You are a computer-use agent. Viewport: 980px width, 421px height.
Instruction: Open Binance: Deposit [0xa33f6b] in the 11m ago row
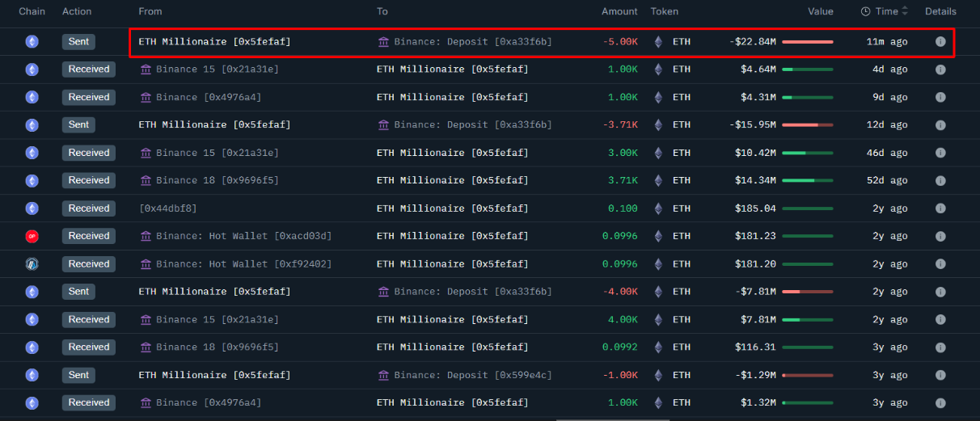(473, 42)
